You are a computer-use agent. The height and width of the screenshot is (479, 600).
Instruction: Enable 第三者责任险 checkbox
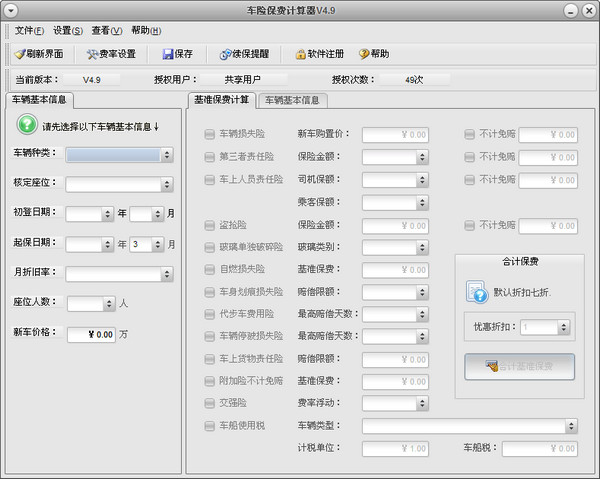209,157
